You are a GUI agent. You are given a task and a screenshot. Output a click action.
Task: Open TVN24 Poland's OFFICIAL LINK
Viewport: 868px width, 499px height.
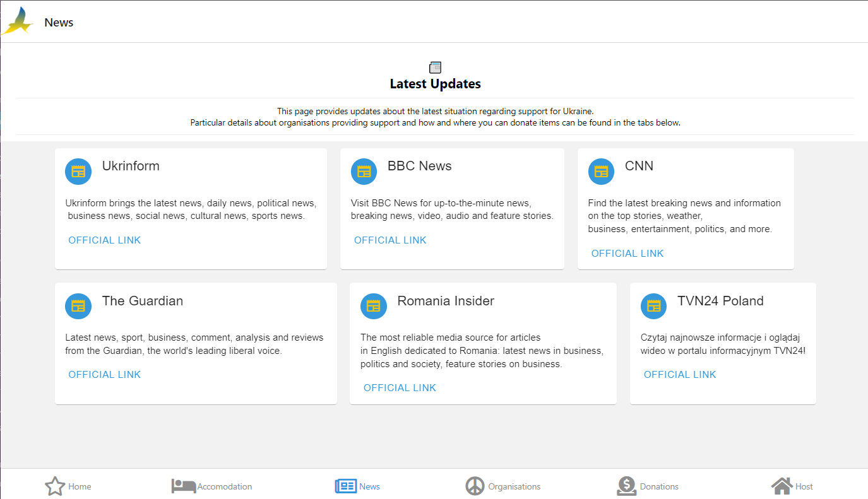(680, 375)
